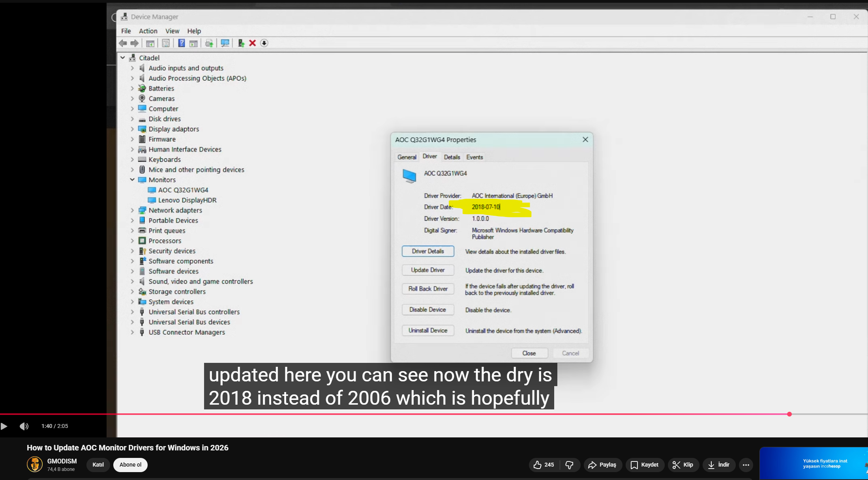Collapse the Citadel root node

(123, 58)
